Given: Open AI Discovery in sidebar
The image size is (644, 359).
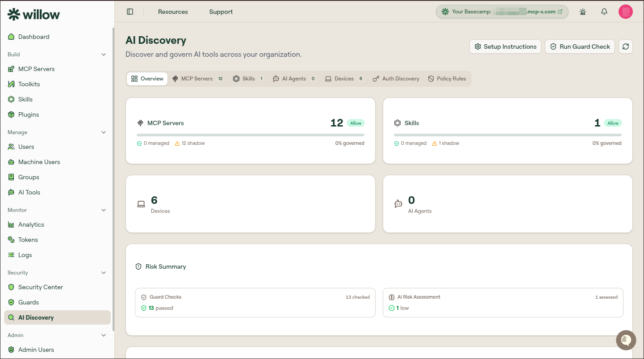Looking at the screenshot, I should click(x=57, y=317).
